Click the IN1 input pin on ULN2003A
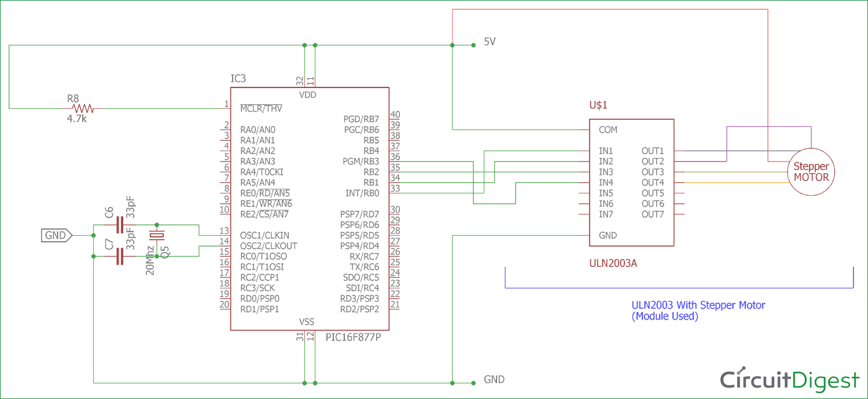Image resolution: width=868 pixels, height=399 pixels. coord(604,151)
